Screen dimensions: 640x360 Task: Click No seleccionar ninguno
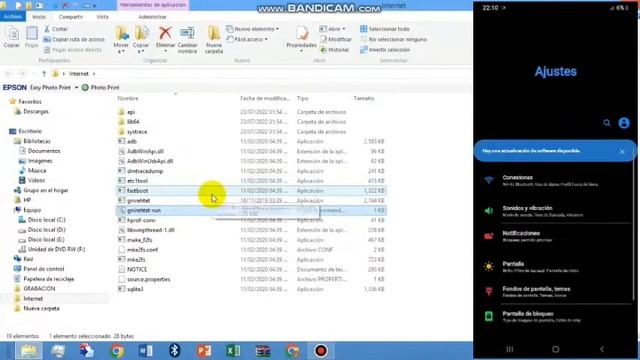point(393,40)
